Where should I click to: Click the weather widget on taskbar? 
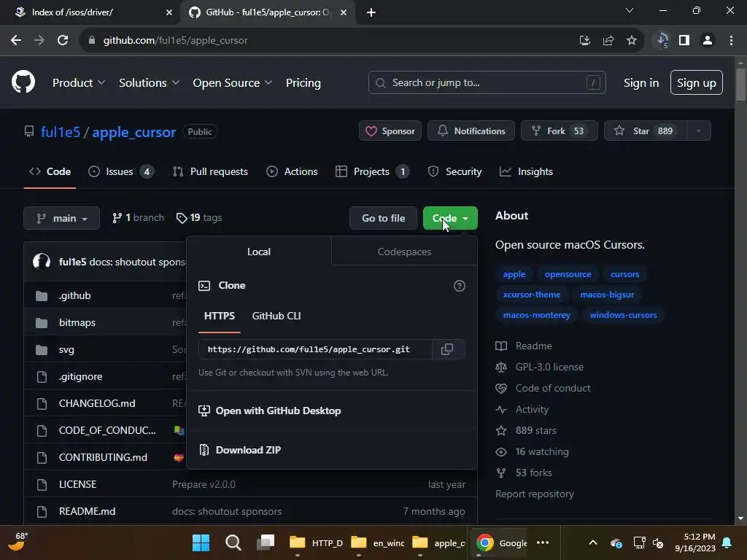[18, 542]
